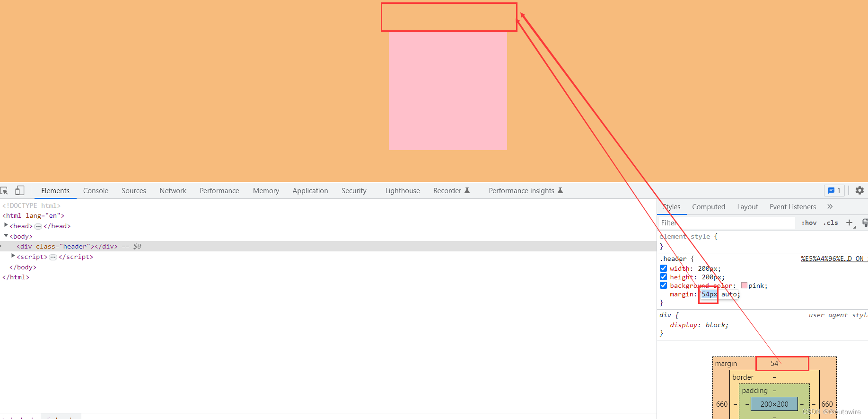Collapse the body element node
The image size is (868, 419).
coord(6,236)
